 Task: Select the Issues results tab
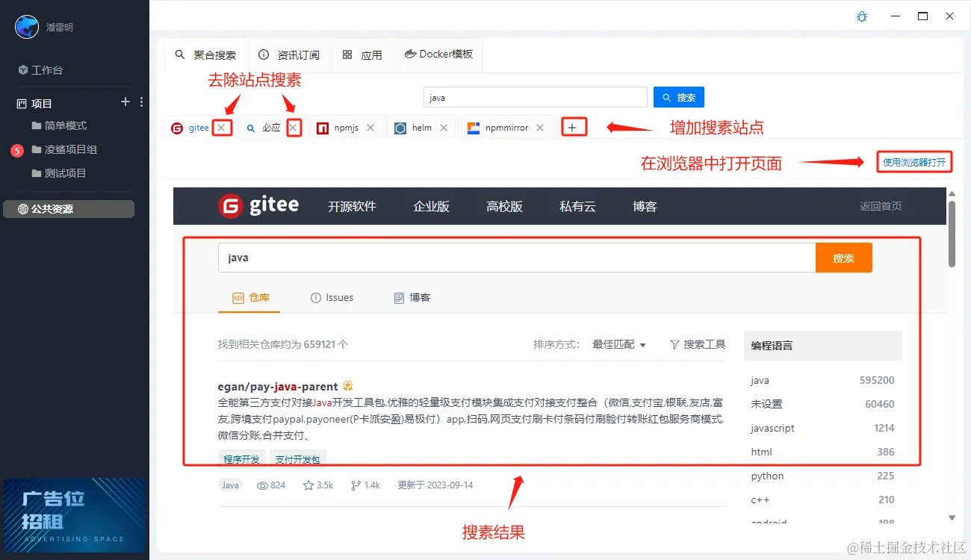332,297
